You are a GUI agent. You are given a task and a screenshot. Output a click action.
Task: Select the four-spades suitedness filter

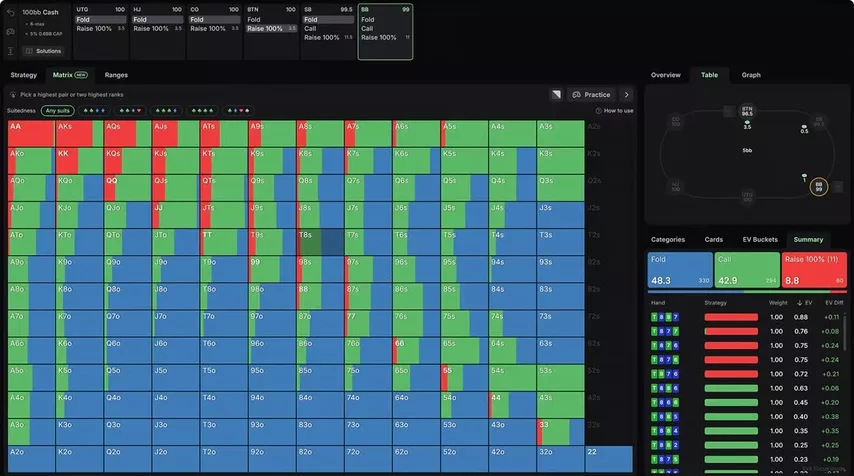pyautogui.click(x=202, y=111)
